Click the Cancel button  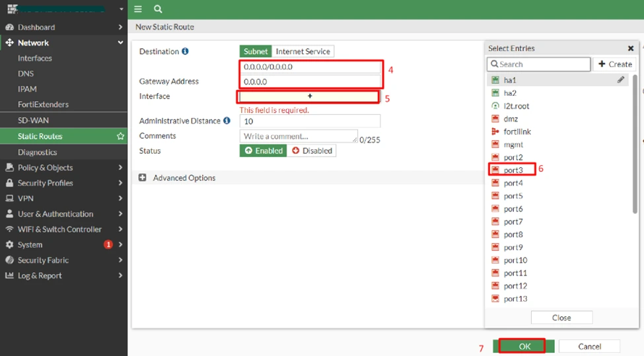[x=589, y=346]
